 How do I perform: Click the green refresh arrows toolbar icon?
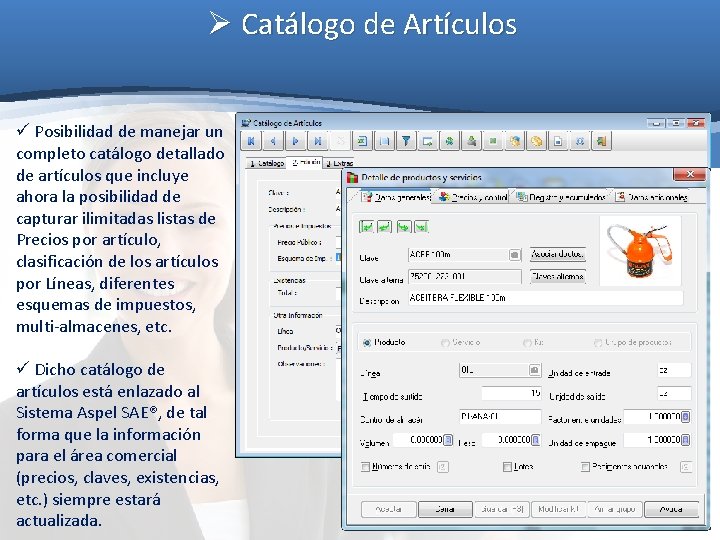tap(450, 141)
